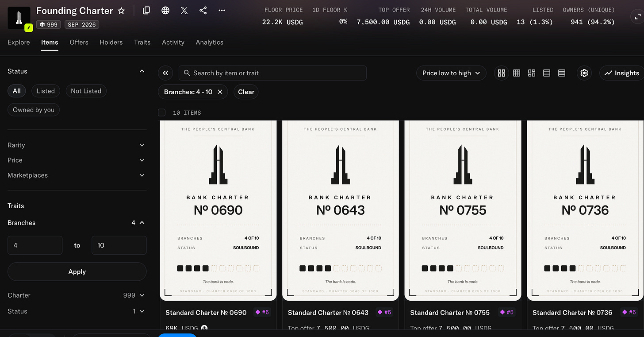Image resolution: width=644 pixels, height=337 pixels.
Task: Click the share icon in the header
Action: tap(203, 10)
